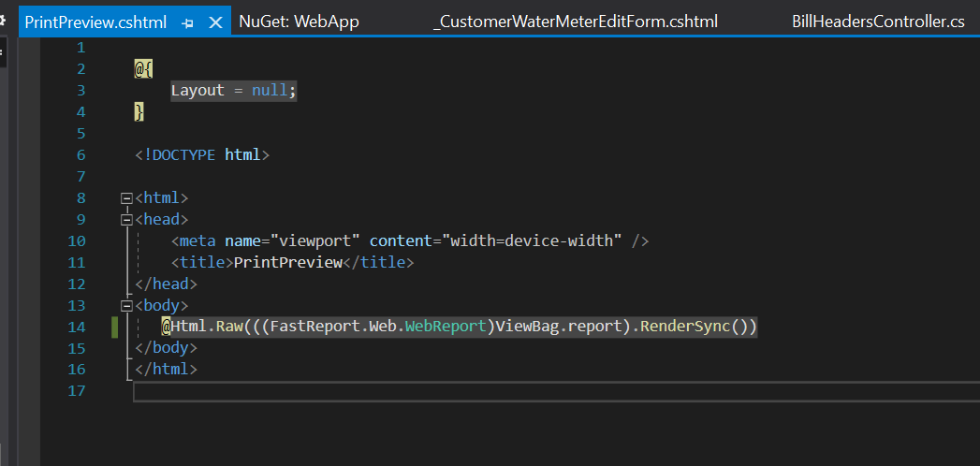Click the "width=device-width" attribute value
980x466 pixels.
532,241
